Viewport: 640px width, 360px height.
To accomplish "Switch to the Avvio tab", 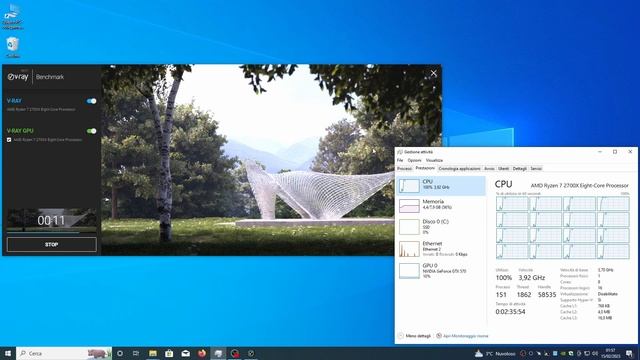I will 489,169.
